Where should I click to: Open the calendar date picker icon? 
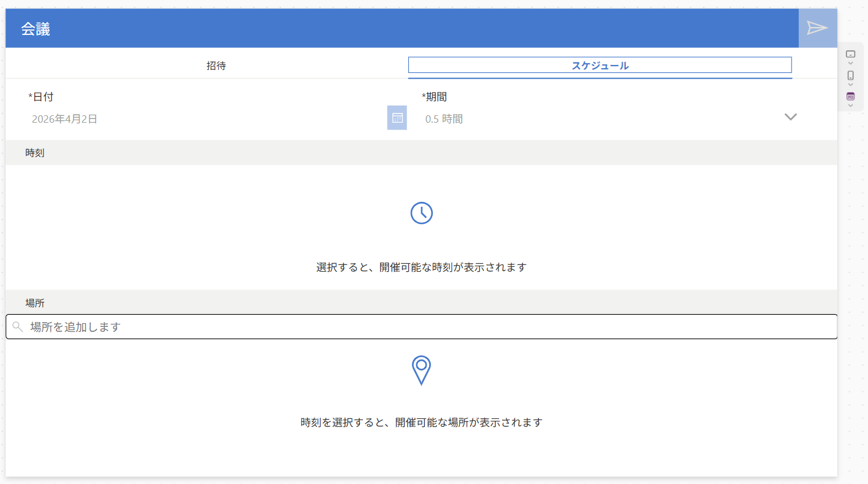click(397, 118)
